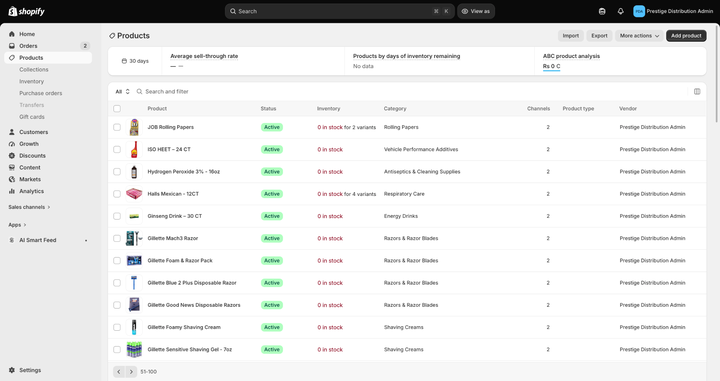
Task: Click the Analytics bar chart icon
Action: [12, 191]
